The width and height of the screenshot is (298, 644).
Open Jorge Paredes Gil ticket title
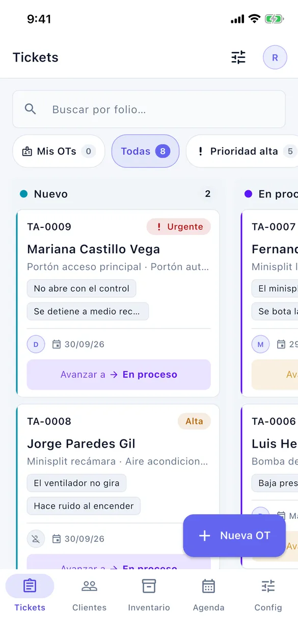point(81,444)
